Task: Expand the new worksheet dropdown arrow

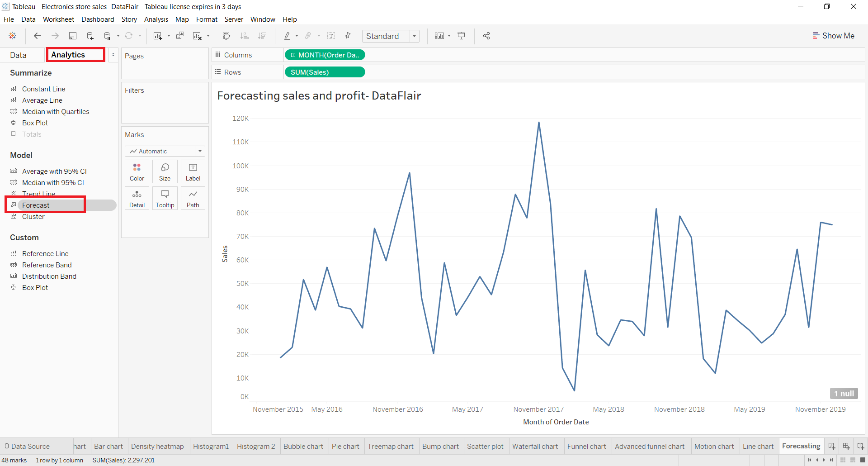Action: (169, 36)
